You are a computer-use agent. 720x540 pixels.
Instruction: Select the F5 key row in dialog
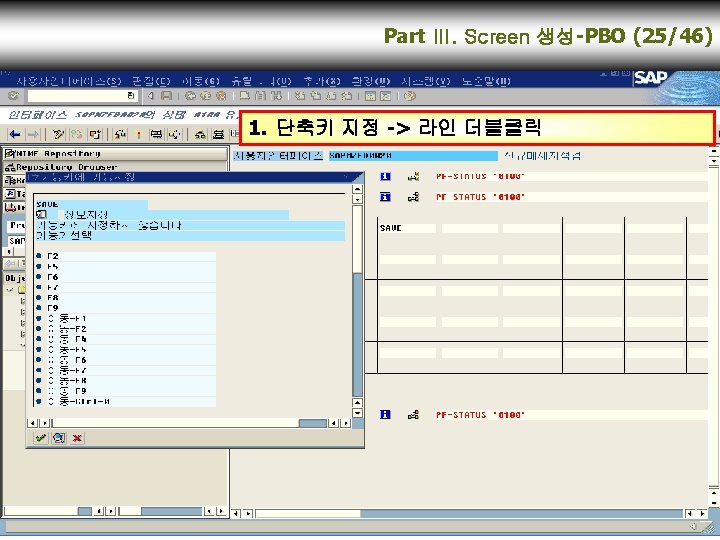(125, 267)
